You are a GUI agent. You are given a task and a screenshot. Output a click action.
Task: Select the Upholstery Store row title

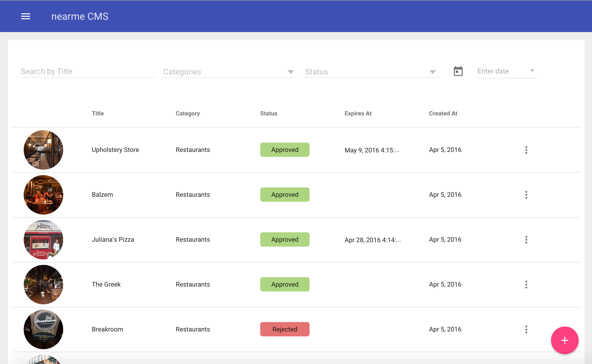tap(115, 150)
